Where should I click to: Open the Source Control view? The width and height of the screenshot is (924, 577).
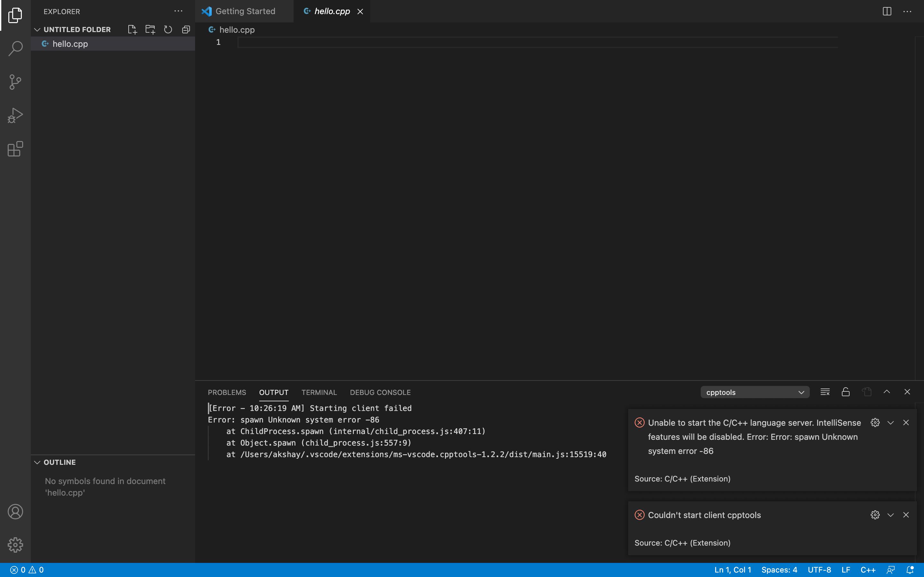point(15,82)
